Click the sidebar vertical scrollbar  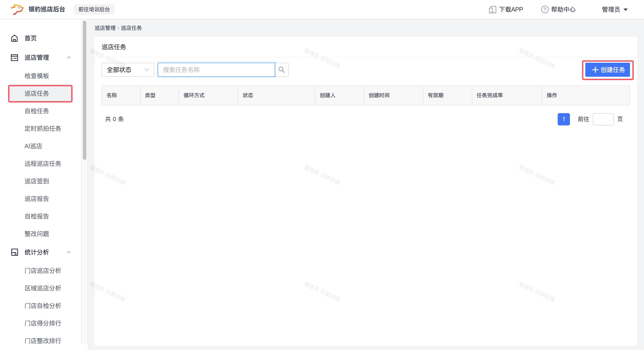coord(85,90)
